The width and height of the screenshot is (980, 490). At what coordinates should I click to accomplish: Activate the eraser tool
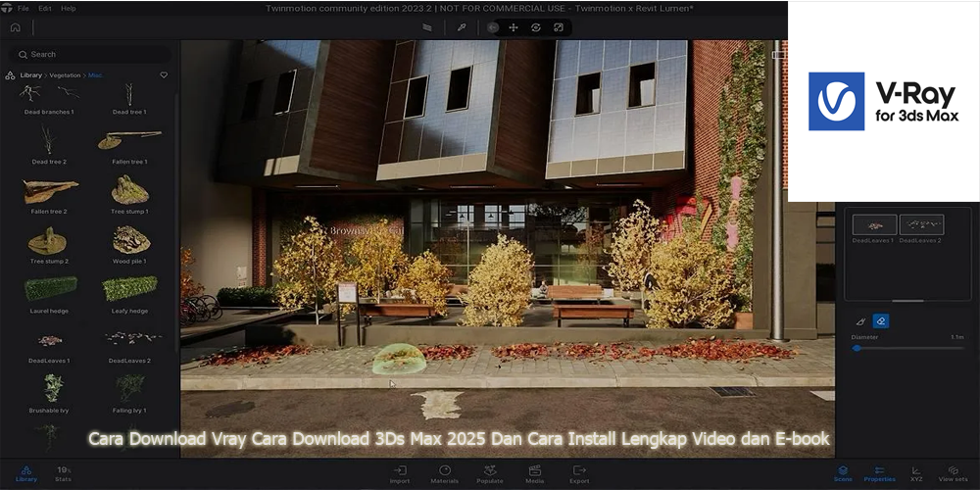(x=881, y=321)
